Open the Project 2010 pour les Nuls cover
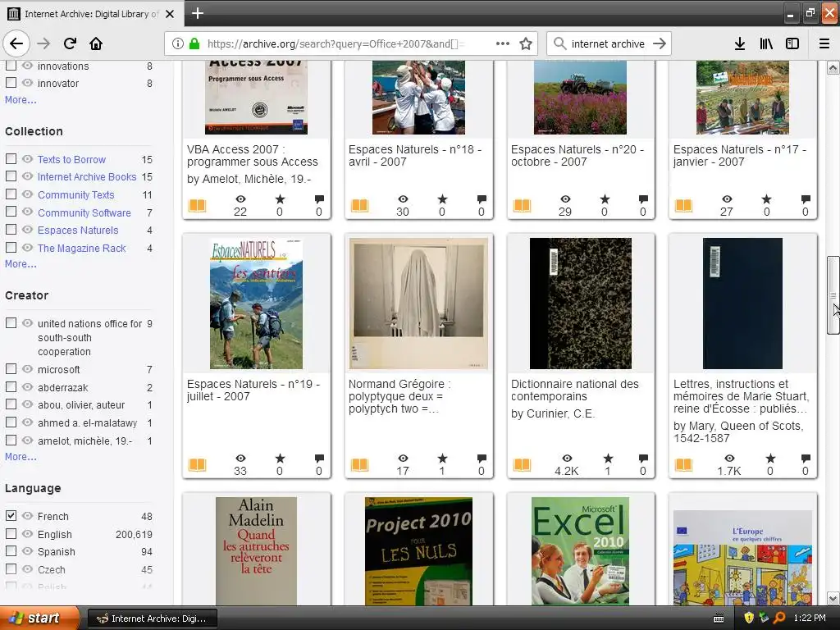The image size is (840, 630). (418, 551)
